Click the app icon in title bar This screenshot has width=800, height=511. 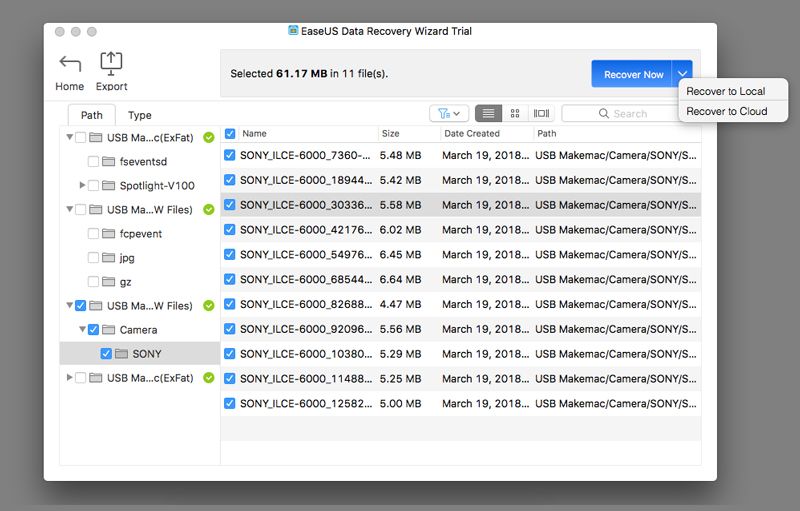click(x=293, y=30)
